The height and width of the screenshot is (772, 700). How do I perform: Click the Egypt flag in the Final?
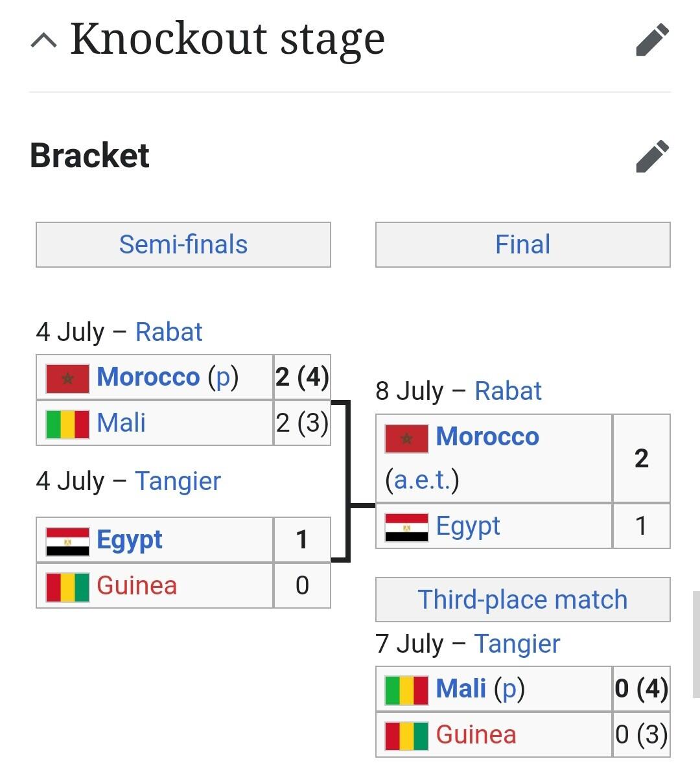click(406, 527)
